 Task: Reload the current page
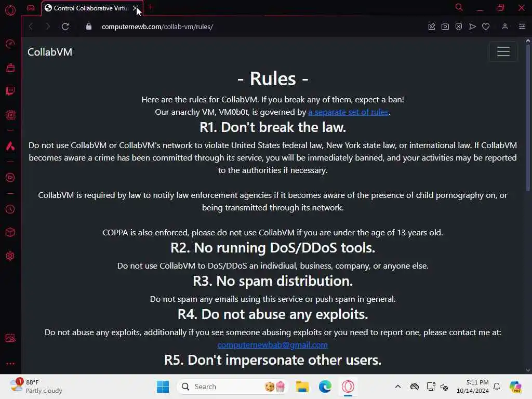(x=65, y=26)
